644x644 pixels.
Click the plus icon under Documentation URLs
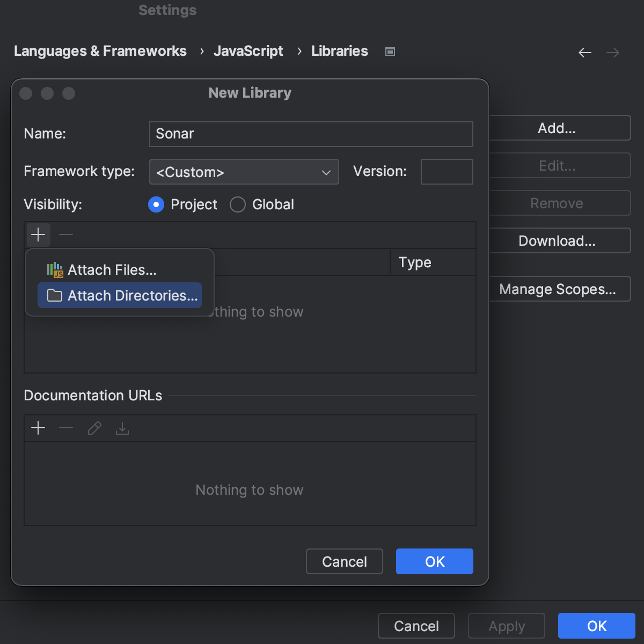38,428
